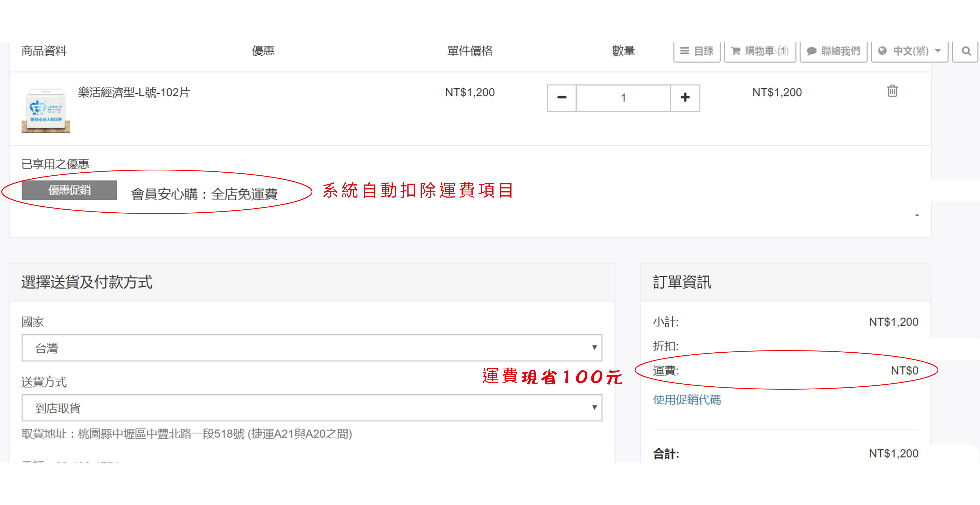This screenshot has height=505, width=980.
Task: Click the 國家 dropdown arrow
Action: point(594,347)
